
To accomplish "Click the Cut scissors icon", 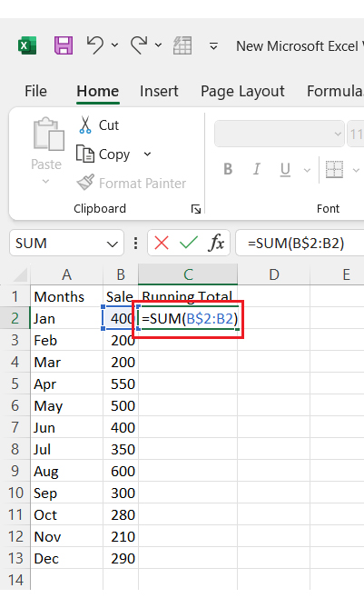I will [84, 125].
